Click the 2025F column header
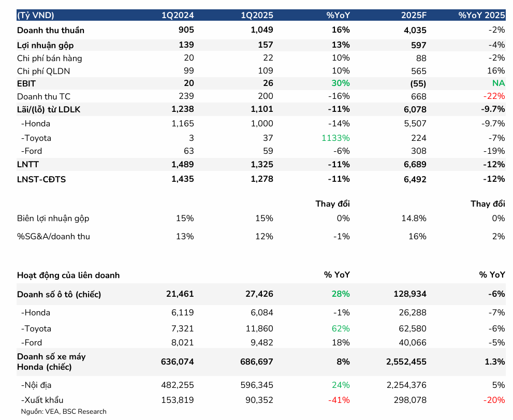Image resolution: width=513 pixels, height=420 pixels. pyautogui.click(x=413, y=15)
